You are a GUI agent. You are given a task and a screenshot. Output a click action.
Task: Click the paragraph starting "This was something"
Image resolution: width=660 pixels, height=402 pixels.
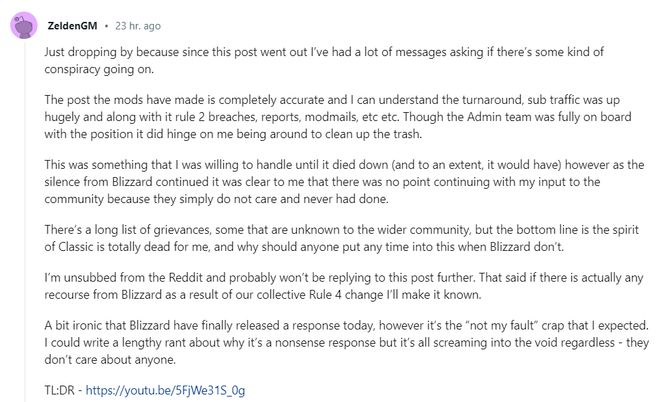[344, 181]
